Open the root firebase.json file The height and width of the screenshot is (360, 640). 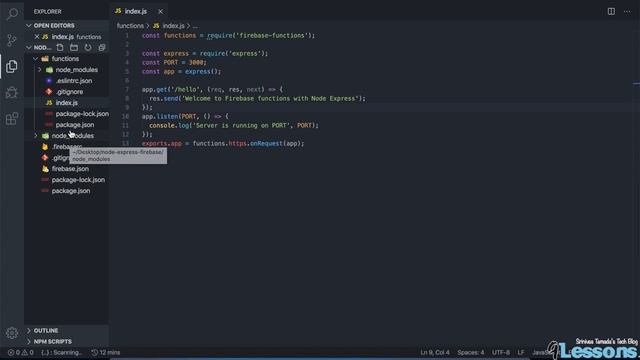70,169
